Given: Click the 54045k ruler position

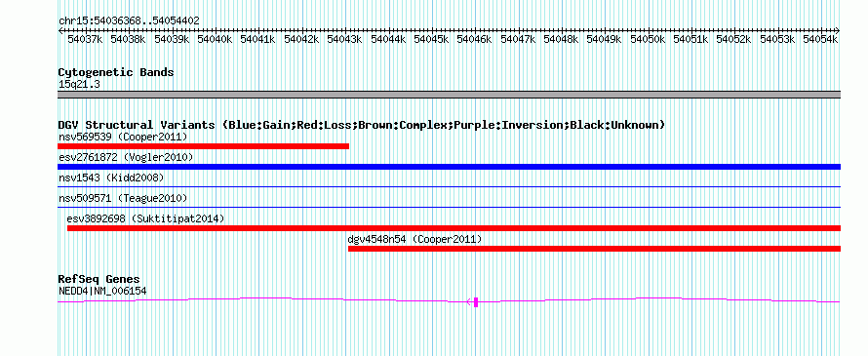Looking at the screenshot, I should point(431,39).
